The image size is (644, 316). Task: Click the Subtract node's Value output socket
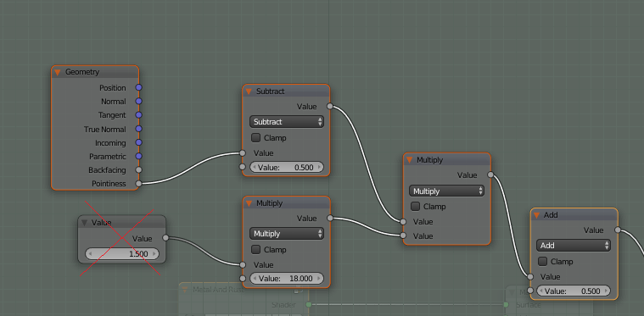[x=330, y=107]
